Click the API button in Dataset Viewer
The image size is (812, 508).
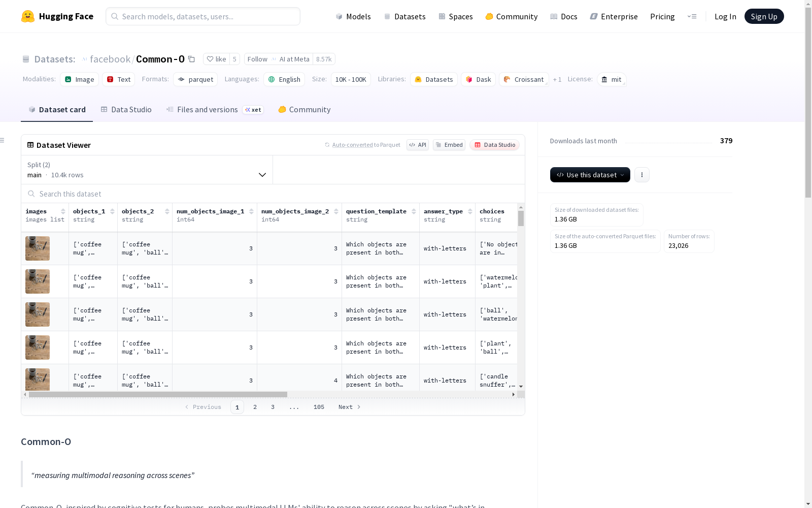pos(418,145)
